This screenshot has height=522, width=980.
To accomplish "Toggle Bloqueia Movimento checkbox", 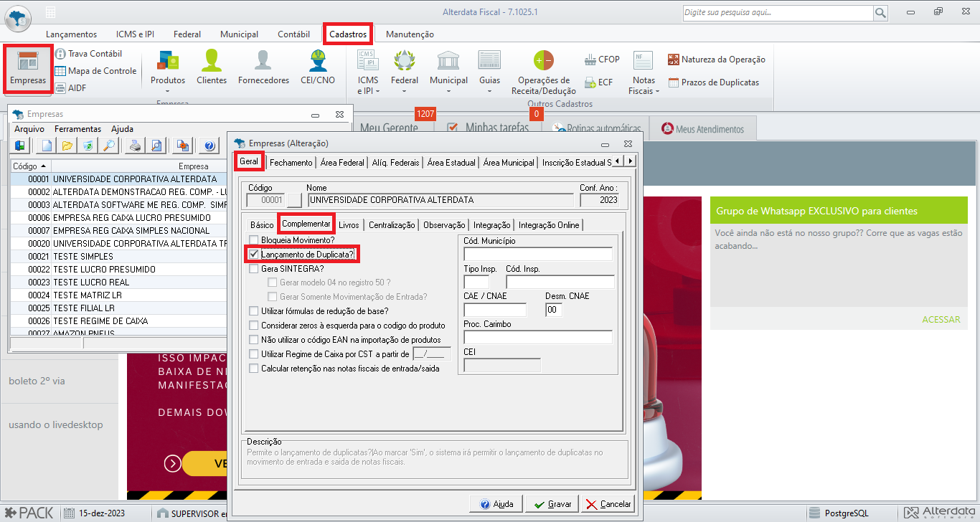I will pos(253,239).
